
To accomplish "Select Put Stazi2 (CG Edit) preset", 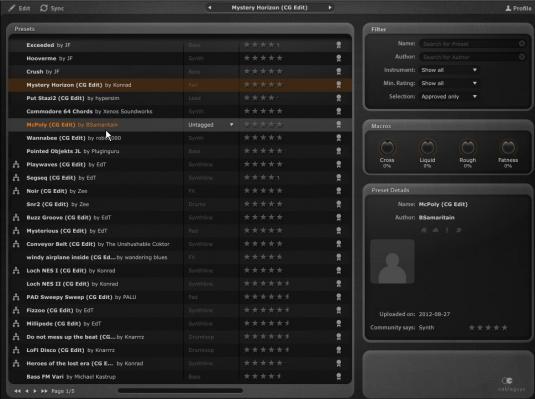I will 180,98.
